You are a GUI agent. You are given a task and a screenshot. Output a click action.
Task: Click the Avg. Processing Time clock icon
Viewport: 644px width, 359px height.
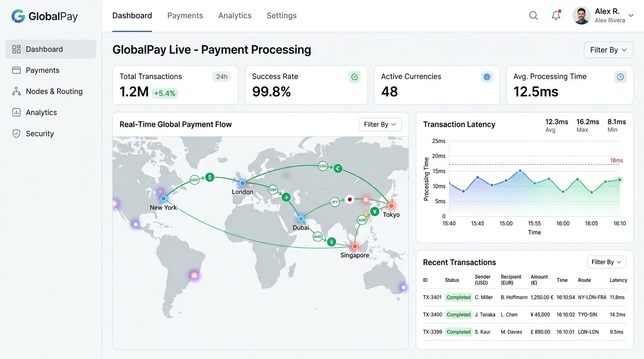coord(621,77)
